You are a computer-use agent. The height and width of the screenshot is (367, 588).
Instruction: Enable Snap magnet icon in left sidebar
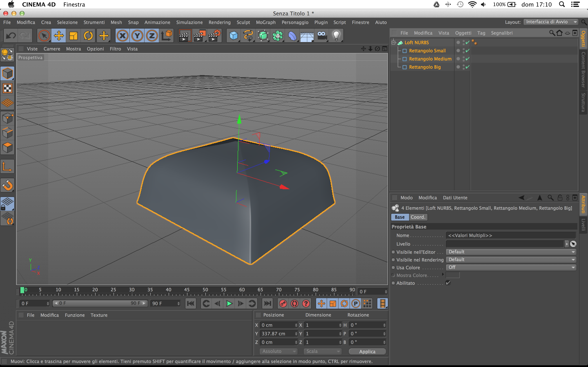click(8, 186)
